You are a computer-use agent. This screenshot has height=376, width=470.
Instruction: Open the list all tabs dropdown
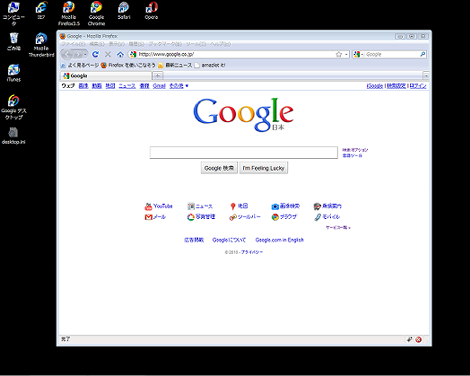(426, 76)
